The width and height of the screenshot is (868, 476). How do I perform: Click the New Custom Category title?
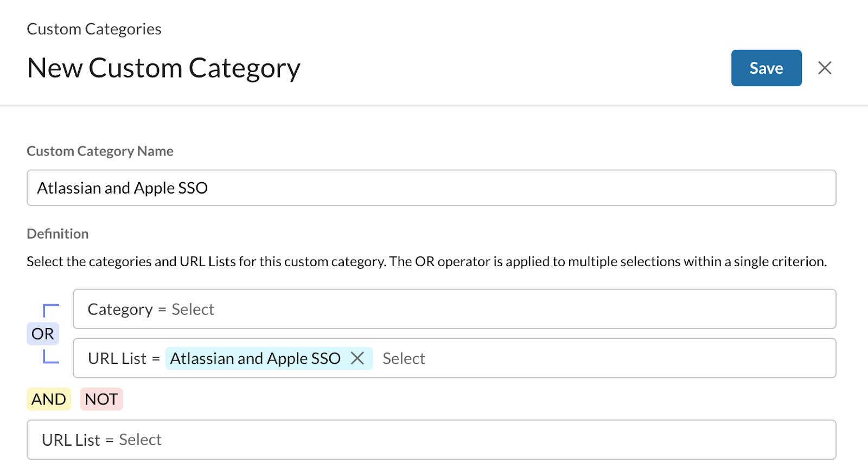pyautogui.click(x=163, y=68)
